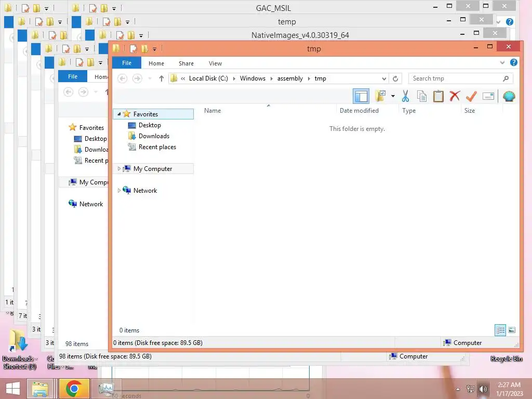Switch to Details view in status bar

(500, 330)
